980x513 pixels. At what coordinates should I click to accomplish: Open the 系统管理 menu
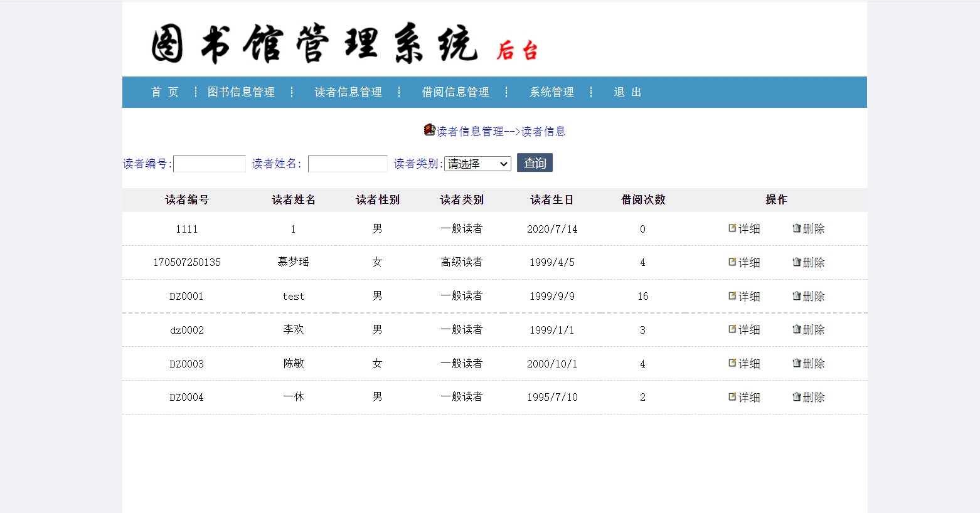point(551,92)
